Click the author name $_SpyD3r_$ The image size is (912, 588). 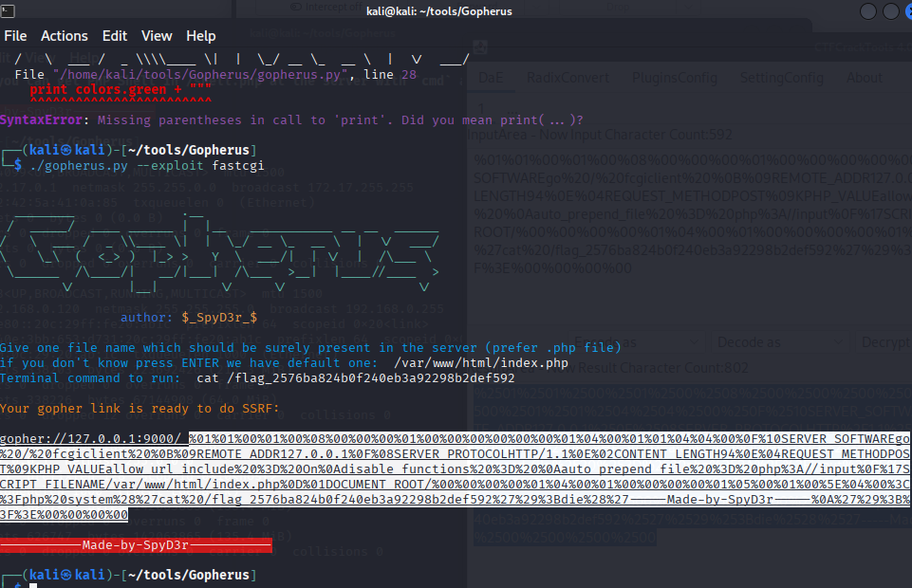219,318
